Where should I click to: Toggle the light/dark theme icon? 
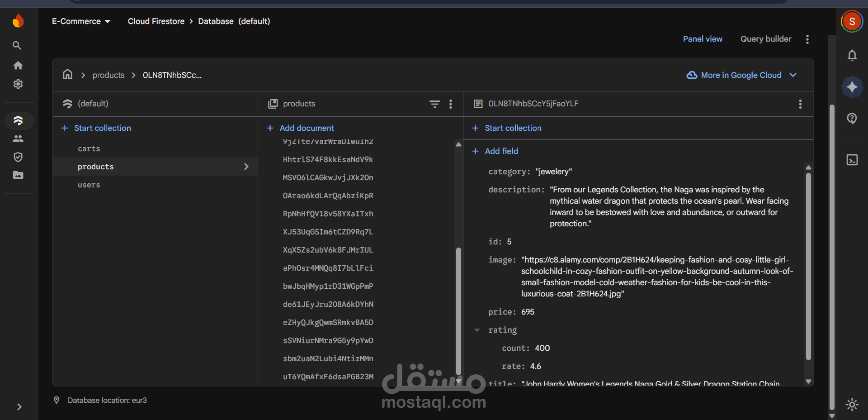pos(852,405)
